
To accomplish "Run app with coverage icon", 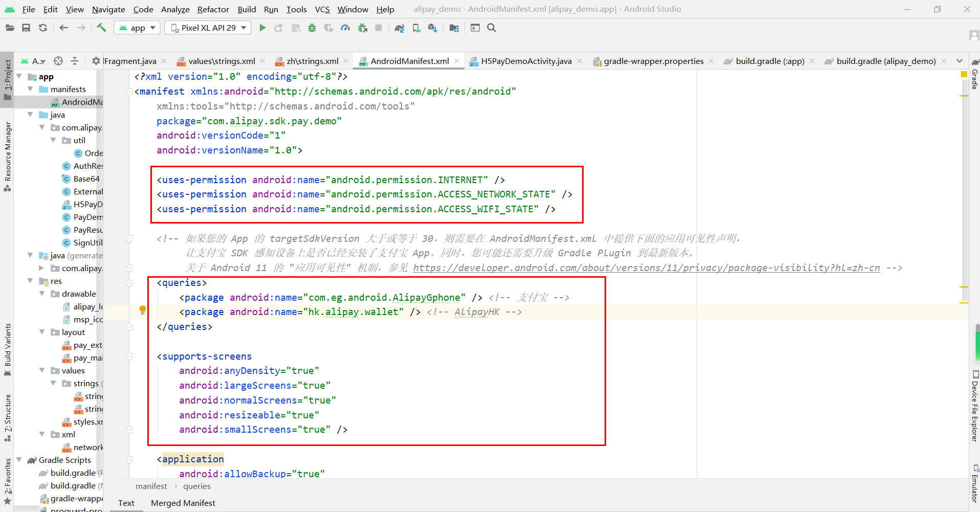I will (328, 28).
